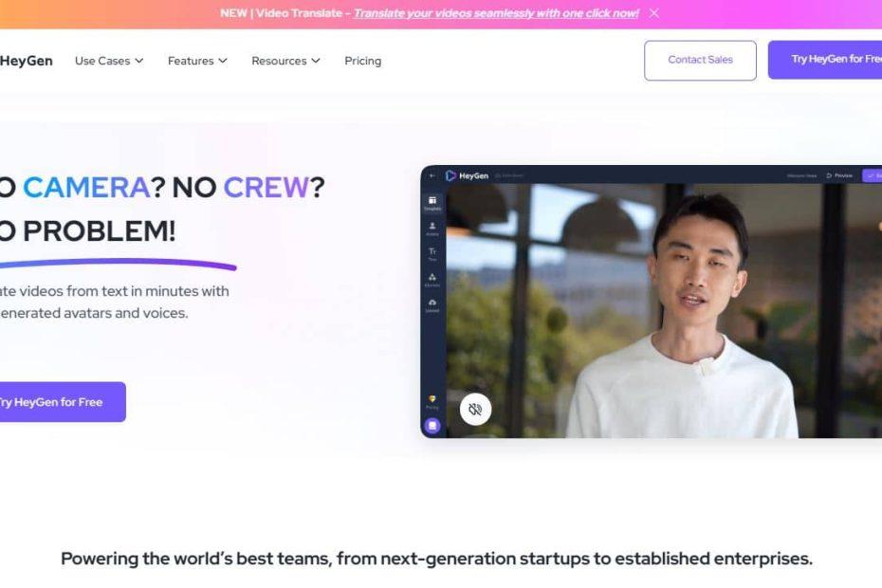Click the Try HeyGen for Free hero button
The width and height of the screenshot is (882, 588).
[x=63, y=402]
